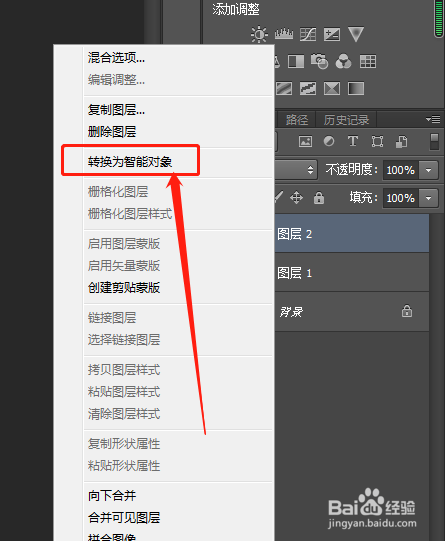Select the 图层 2 layer
This screenshot has width=445, height=541.
coord(352,234)
